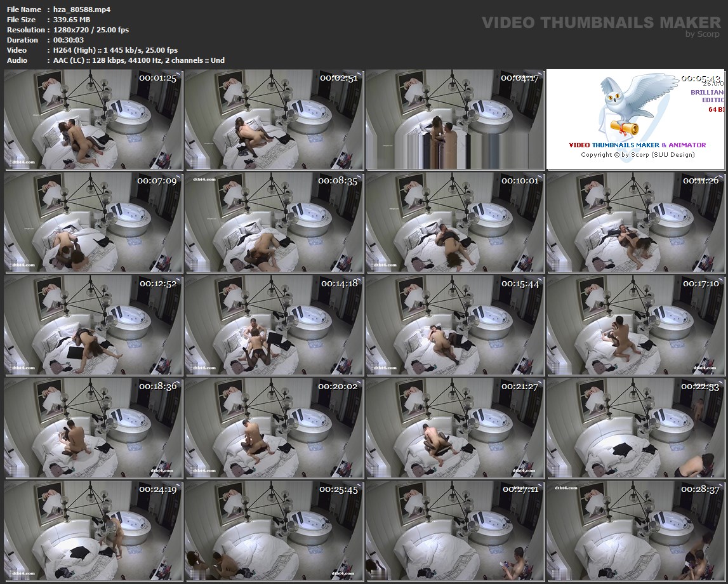The width and height of the screenshot is (728, 584).
Task: Open the frame with timestamp 00:04:17
Action: click(456, 120)
